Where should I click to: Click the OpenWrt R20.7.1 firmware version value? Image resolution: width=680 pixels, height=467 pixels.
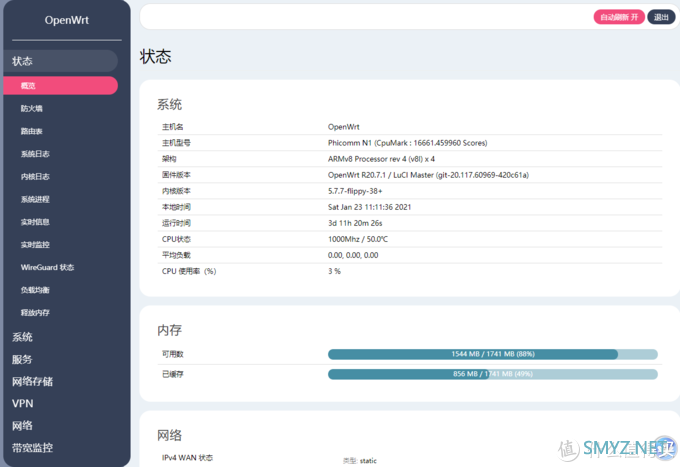click(x=428, y=175)
